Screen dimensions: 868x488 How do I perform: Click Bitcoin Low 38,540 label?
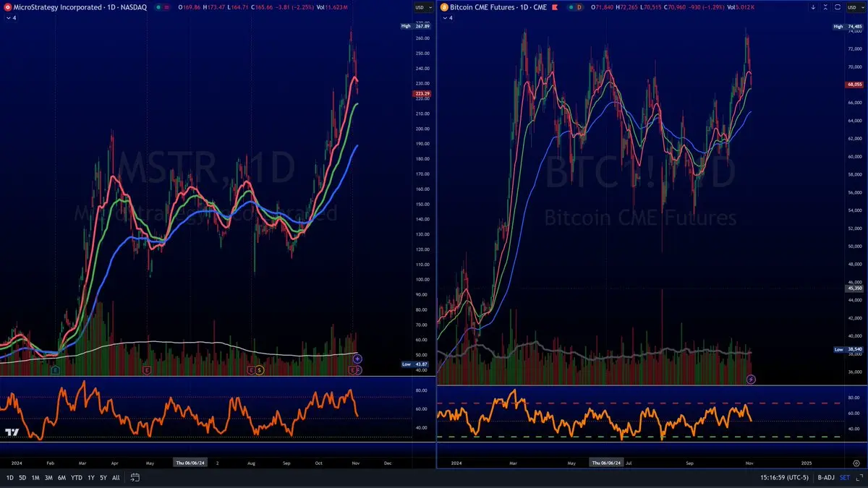(x=849, y=349)
